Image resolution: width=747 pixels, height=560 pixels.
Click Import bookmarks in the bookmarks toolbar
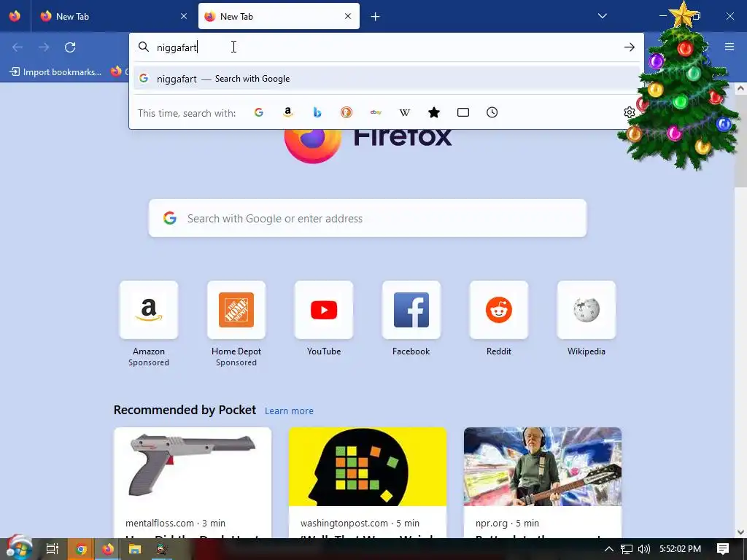55,72
